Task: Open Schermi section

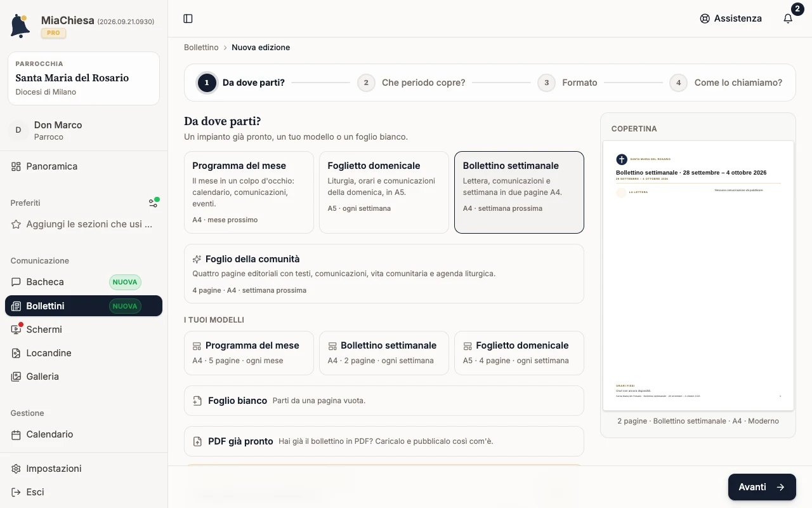Action: (84, 330)
